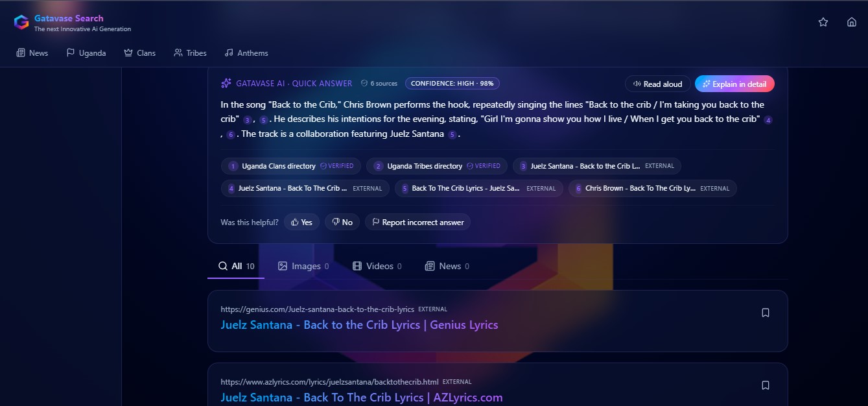Click the Gatavase hexagon logo icon
This screenshot has width=868, height=406.
pos(21,22)
